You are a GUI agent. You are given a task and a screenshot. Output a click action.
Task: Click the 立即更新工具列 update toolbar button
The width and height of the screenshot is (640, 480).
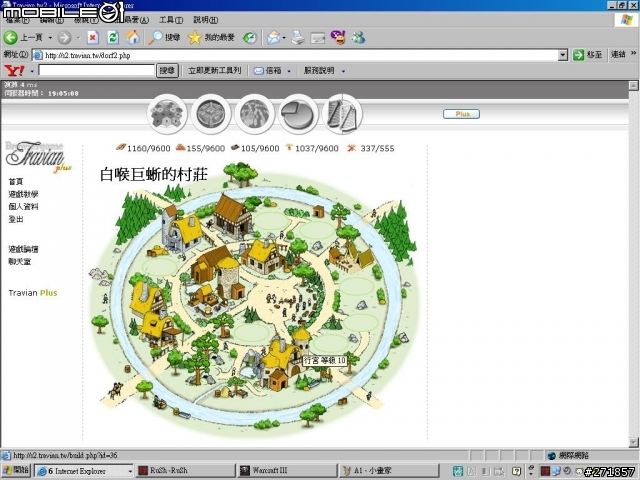pos(215,71)
